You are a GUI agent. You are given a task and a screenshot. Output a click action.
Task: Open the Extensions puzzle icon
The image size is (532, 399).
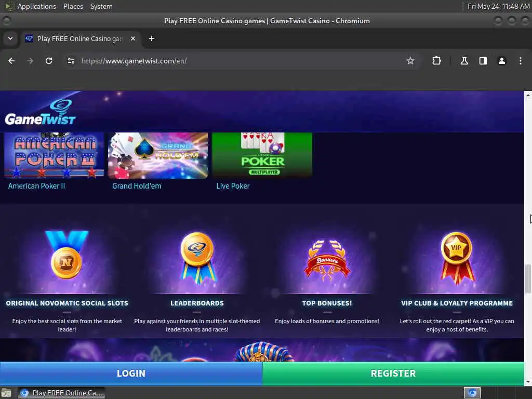click(436, 61)
